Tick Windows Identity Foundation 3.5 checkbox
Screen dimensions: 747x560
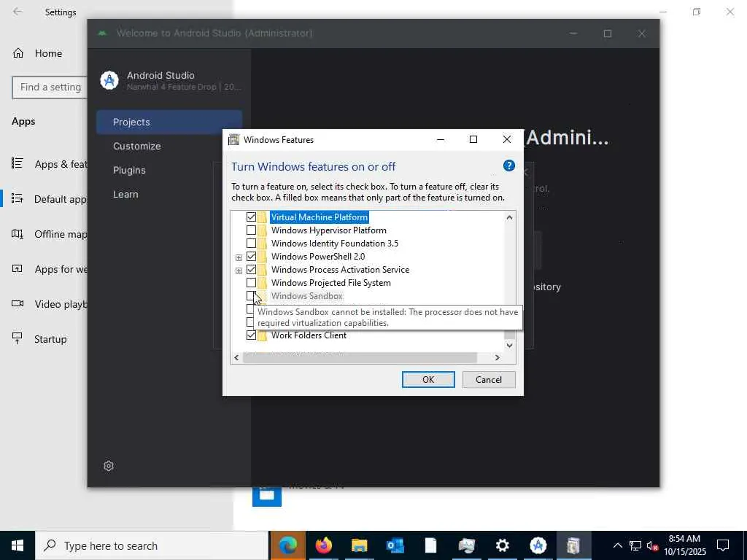point(251,244)
